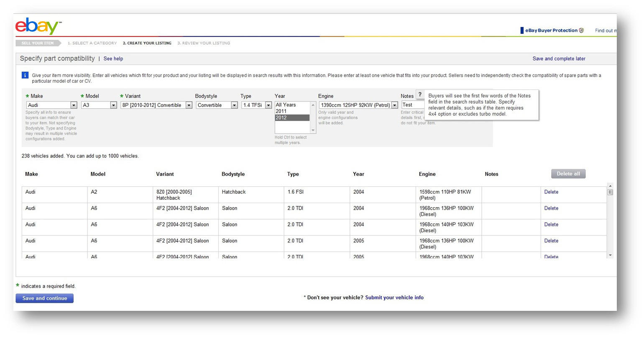The width and height of the screenshot is (644, 338).
Task: Click the Bodystyle column header
Action: click(x=233, y=174)
